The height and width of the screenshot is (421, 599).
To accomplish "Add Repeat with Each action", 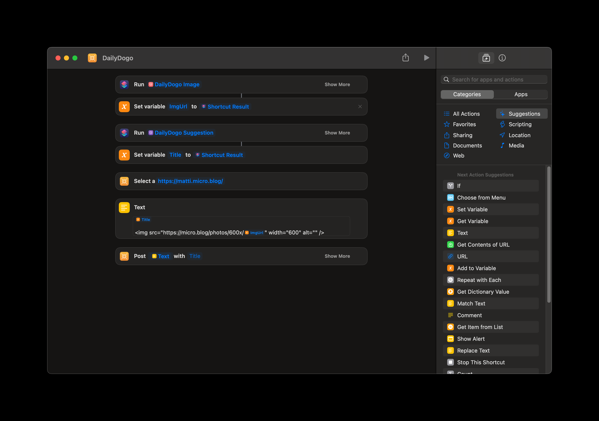I will 491,280.
